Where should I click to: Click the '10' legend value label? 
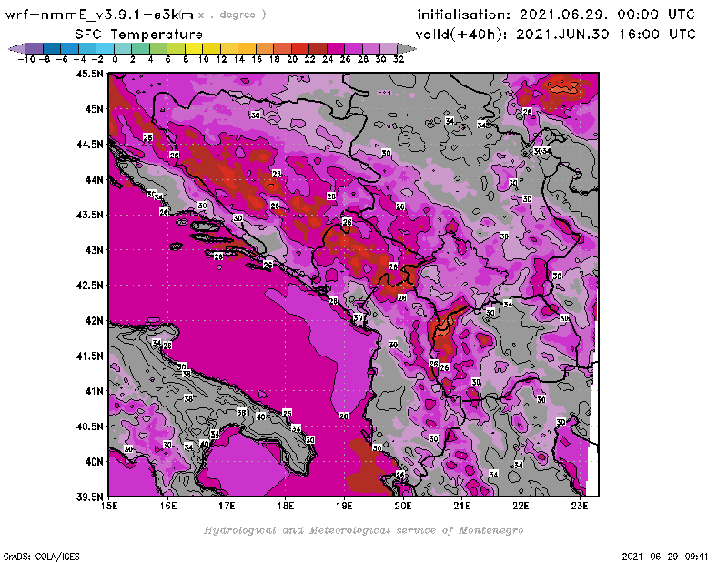203,59
